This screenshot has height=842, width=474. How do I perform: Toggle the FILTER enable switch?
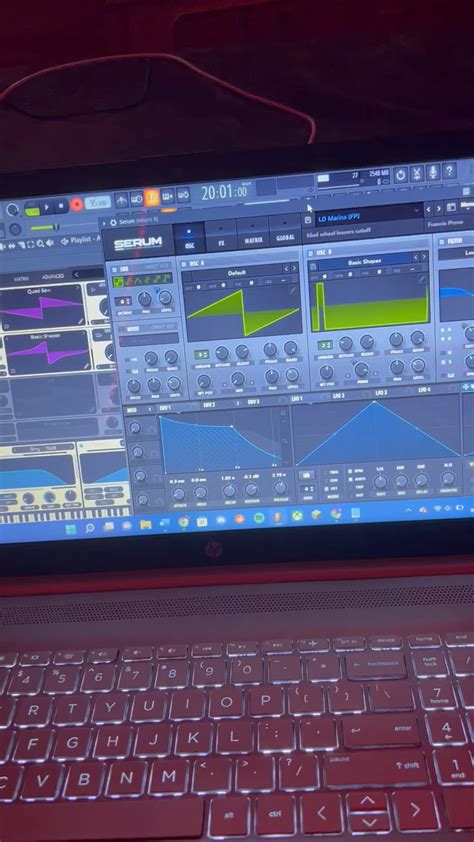(x=442, y=242)
